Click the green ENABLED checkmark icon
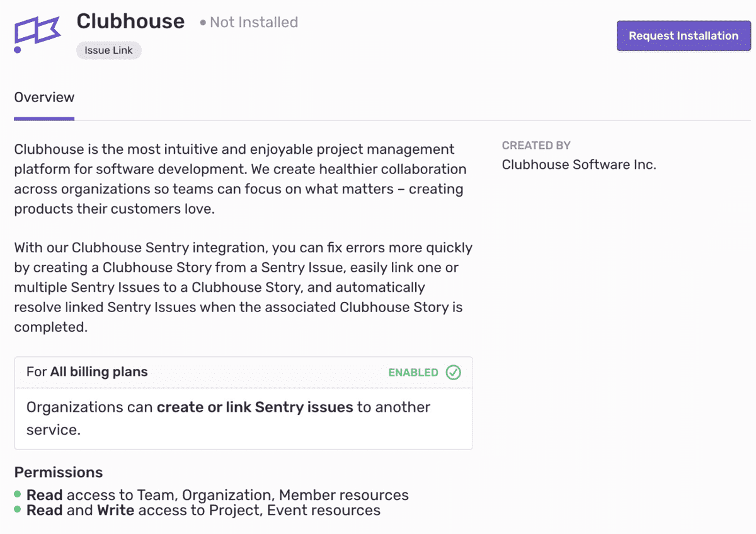Image resolution: width=756 pixels, height=534 pixels. coord(453,372)
